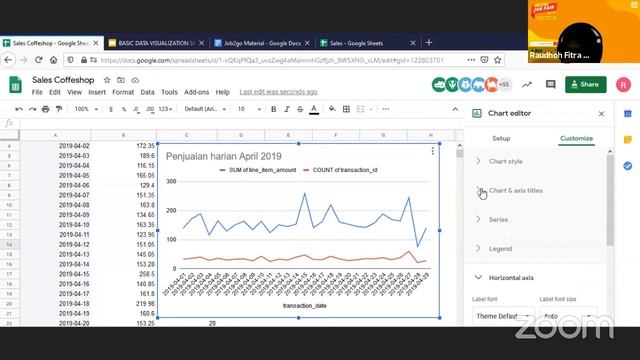Screen dimensions: 640x360
Task: Reload the browser page
Action: coord(38,60)
